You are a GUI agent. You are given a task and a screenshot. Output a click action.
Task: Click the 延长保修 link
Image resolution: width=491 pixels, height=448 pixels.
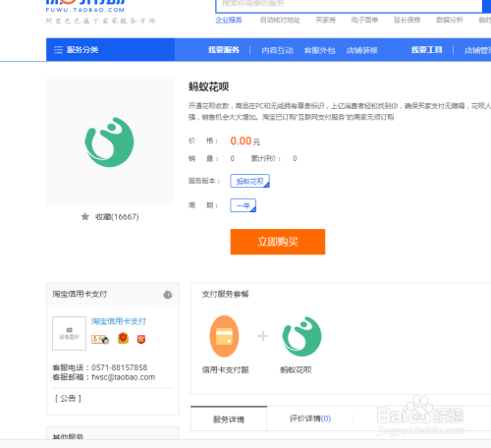(x=407, y=20)
